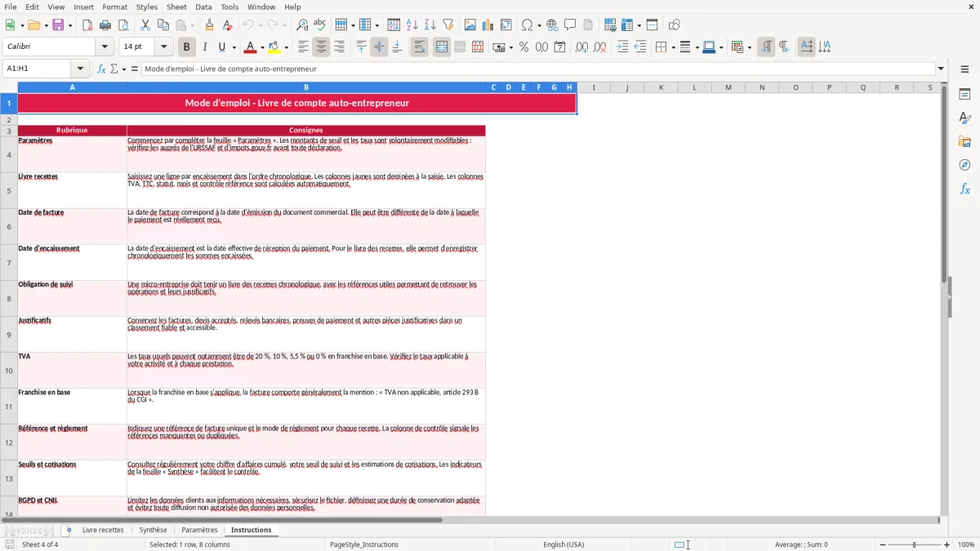
Task: Copy selection to clipboard
Action: [163, 25]
